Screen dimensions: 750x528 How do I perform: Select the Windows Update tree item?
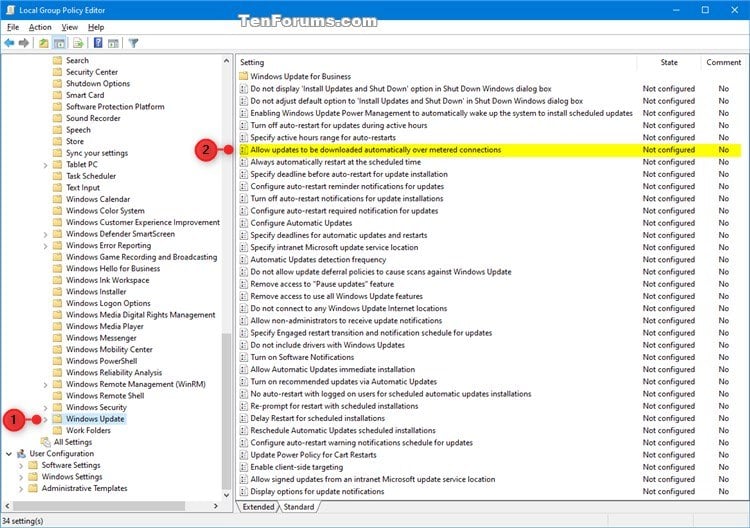coord(95,419)
